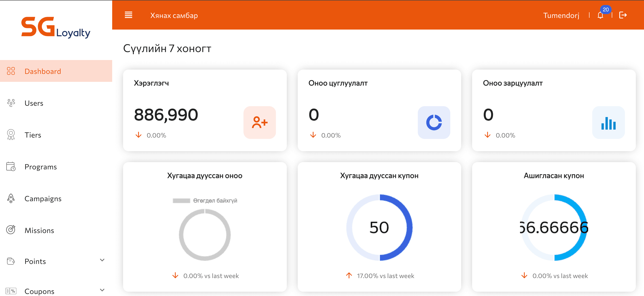The width and height of the screenshot is (644, 296).
Task: Select Points menu label
Action: click(35, 261)
